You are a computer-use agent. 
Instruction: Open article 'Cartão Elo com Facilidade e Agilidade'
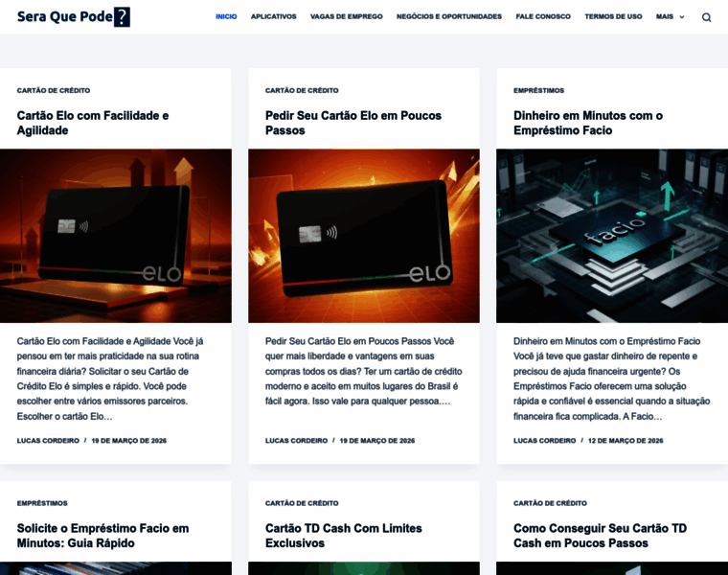[x=93, y=123]
